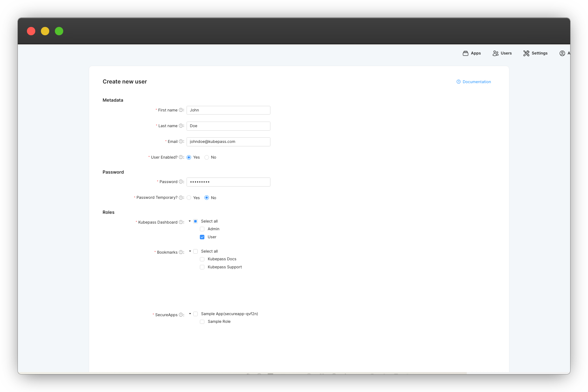Viewport: 588px width, 392px height.
Task: Click the question icon beside Documentation
Action: [458, 81]
